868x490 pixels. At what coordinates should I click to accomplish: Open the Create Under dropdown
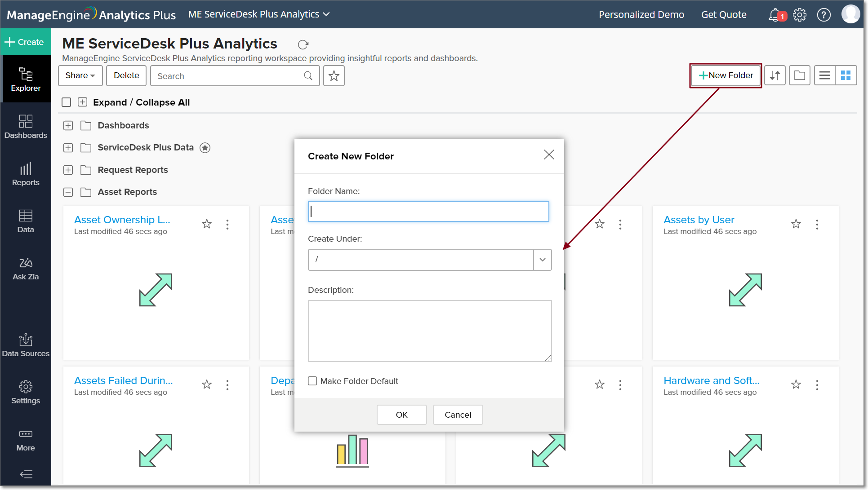(x=543, y=260)
